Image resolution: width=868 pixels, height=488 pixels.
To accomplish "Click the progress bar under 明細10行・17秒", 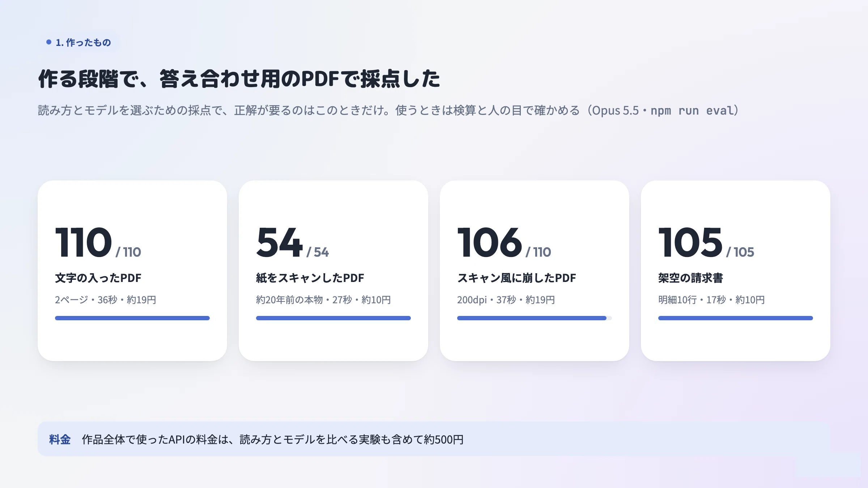I will 736,318.
